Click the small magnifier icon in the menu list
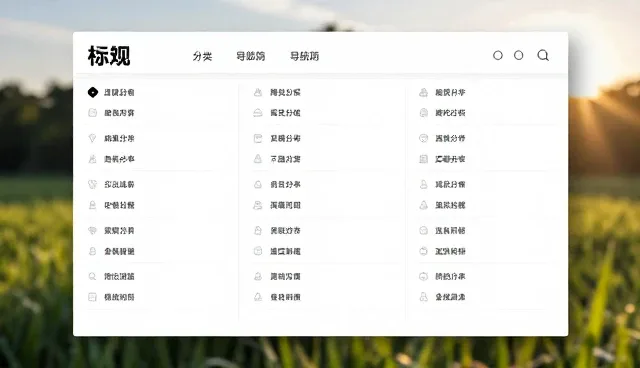This screenshot has height=368, width=640. 92,276
